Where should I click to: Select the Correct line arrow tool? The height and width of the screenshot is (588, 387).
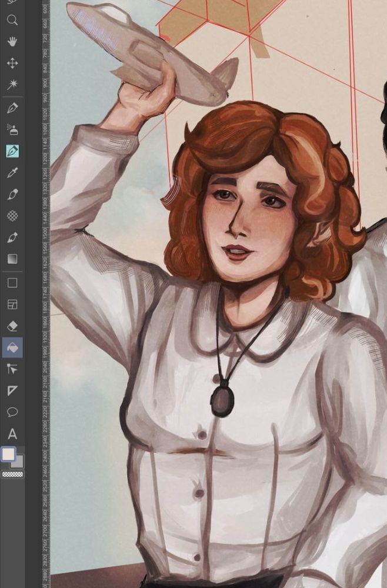tap(12, 369)
